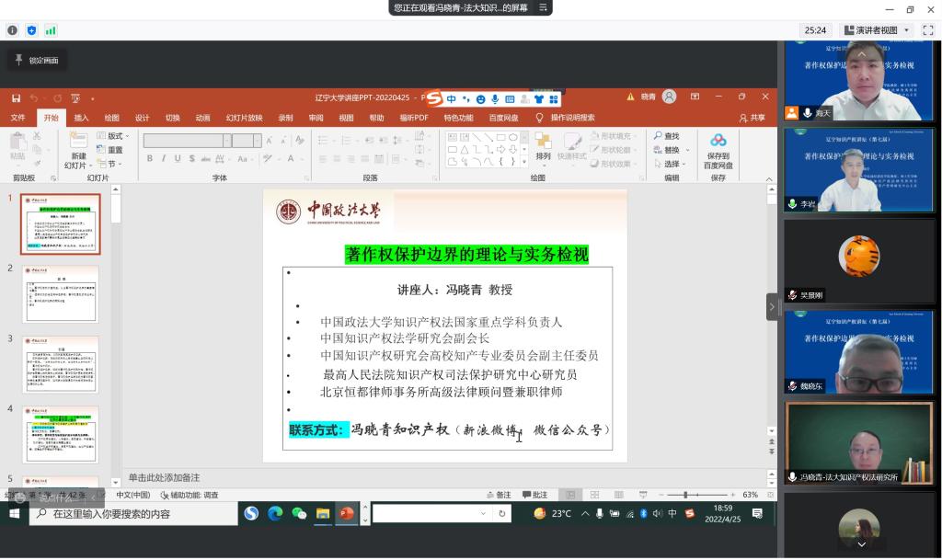Expand the 选择 dropdown in editing group

pyautogui.click(x=675, y=164)
